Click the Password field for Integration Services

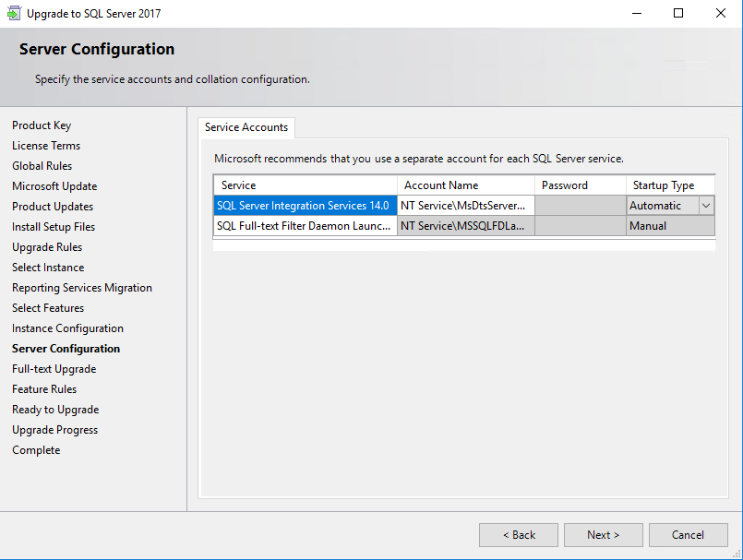point(581,206)
